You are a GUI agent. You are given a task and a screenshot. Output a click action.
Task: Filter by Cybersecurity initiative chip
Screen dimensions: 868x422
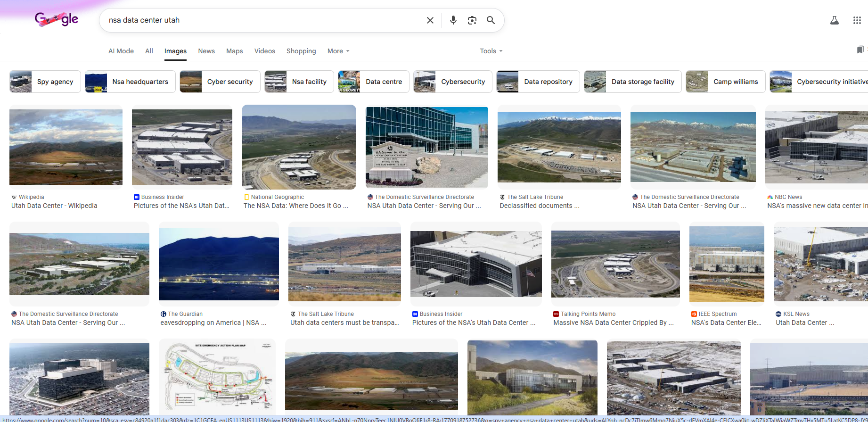pos(819,82)
